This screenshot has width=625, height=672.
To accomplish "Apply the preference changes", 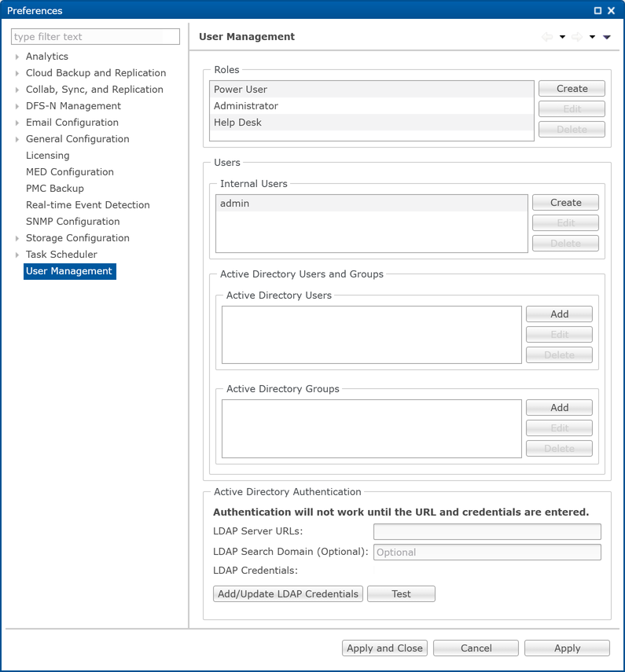I will (x=567, y=648).
